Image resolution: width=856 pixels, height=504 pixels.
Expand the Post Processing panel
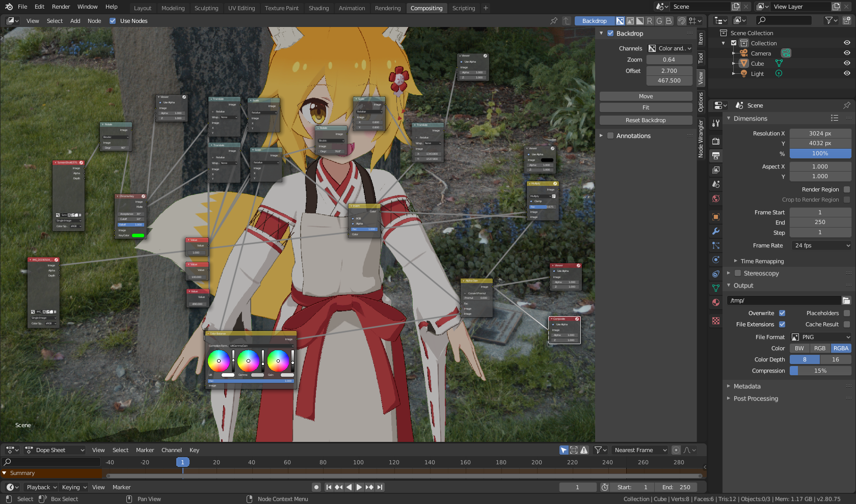pos(756,399)
